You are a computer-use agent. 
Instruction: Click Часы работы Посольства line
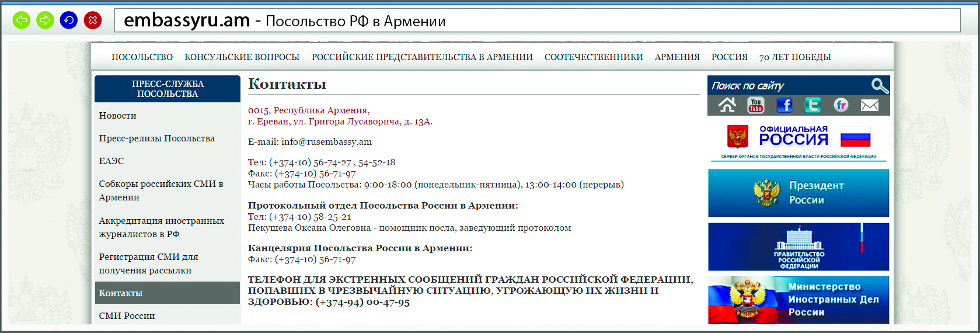[x=436, y=185]
